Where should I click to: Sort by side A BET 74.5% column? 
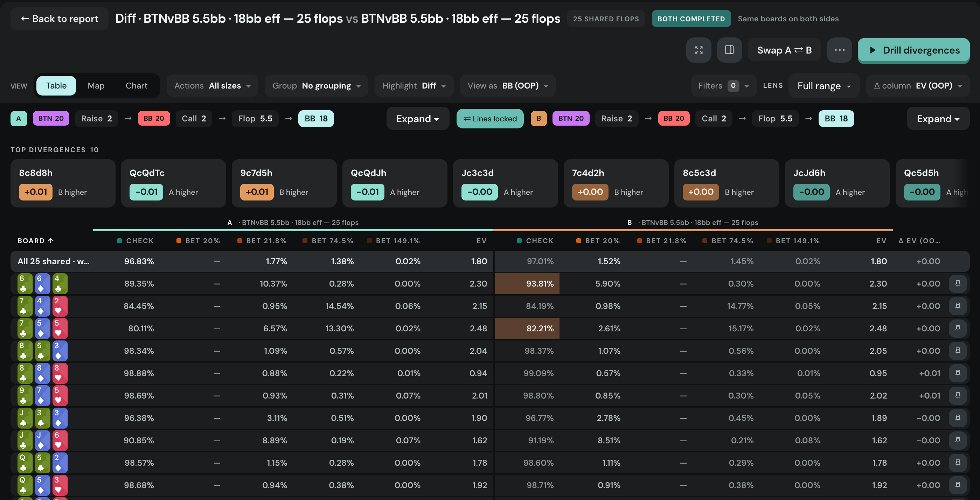point(328,241)
